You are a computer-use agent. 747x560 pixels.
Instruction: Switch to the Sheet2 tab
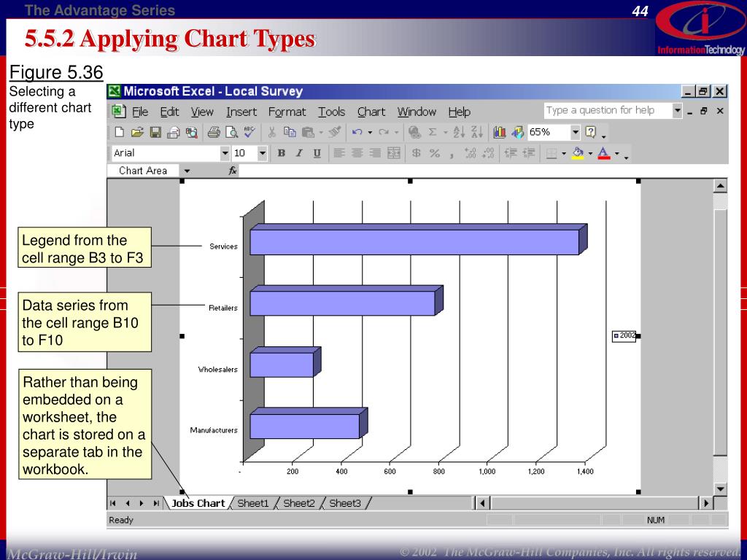(x=299, y=503)
